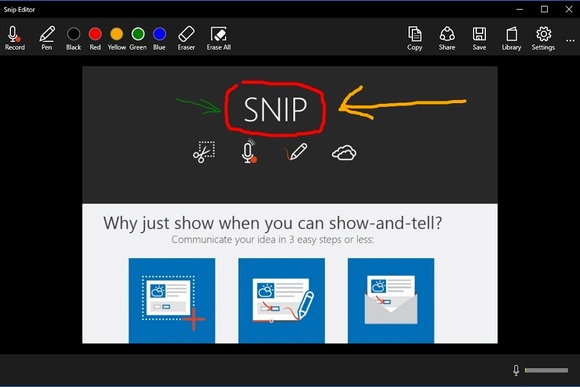Copy the snip to clipboard
580x387 pixels.
coord(415,38)
